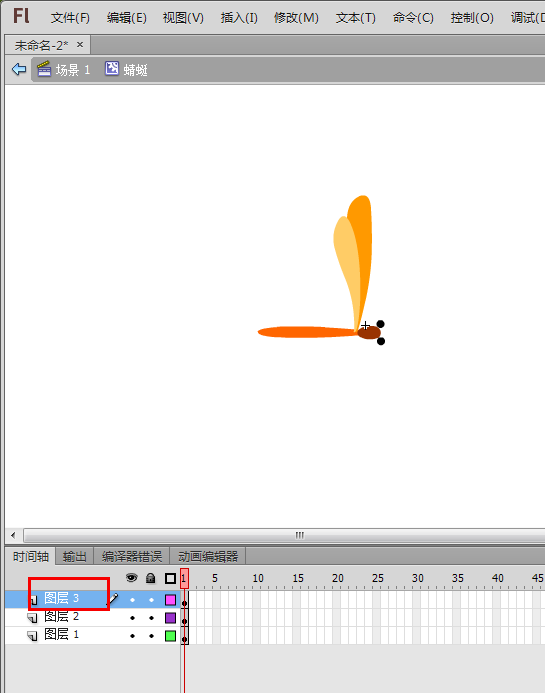Select the brown dragonfly head shape
This screenshot has width=545, height=693.
(370, 332)
